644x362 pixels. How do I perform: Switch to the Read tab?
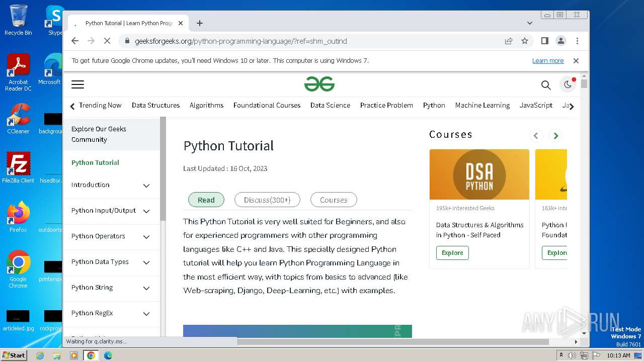coord(206,200)
